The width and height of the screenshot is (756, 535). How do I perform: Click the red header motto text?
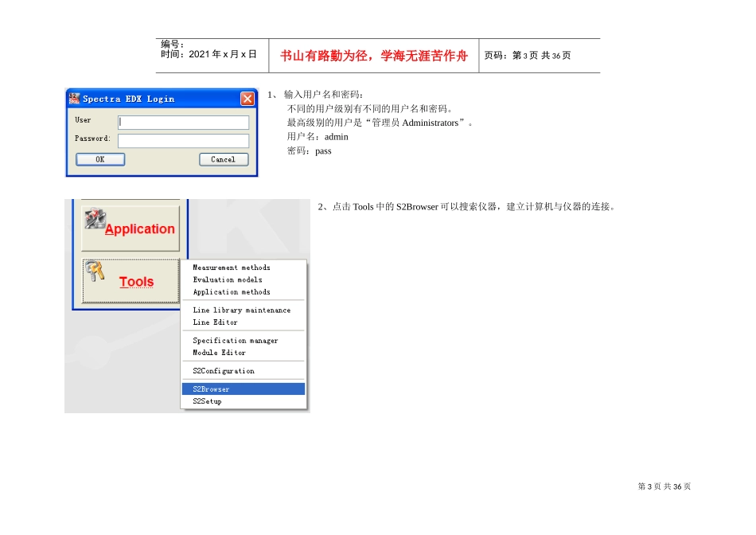[x=374, y=56]
